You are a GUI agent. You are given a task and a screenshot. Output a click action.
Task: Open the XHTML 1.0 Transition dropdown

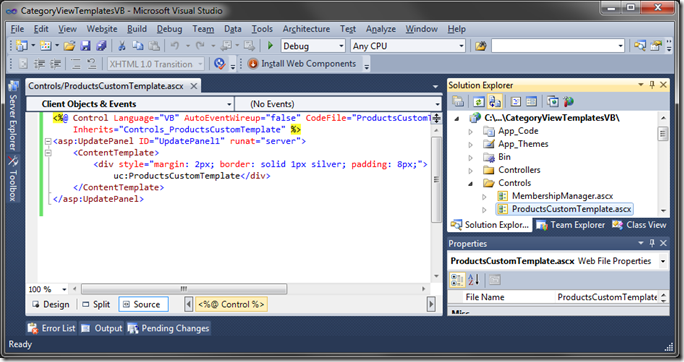point(200,64)
